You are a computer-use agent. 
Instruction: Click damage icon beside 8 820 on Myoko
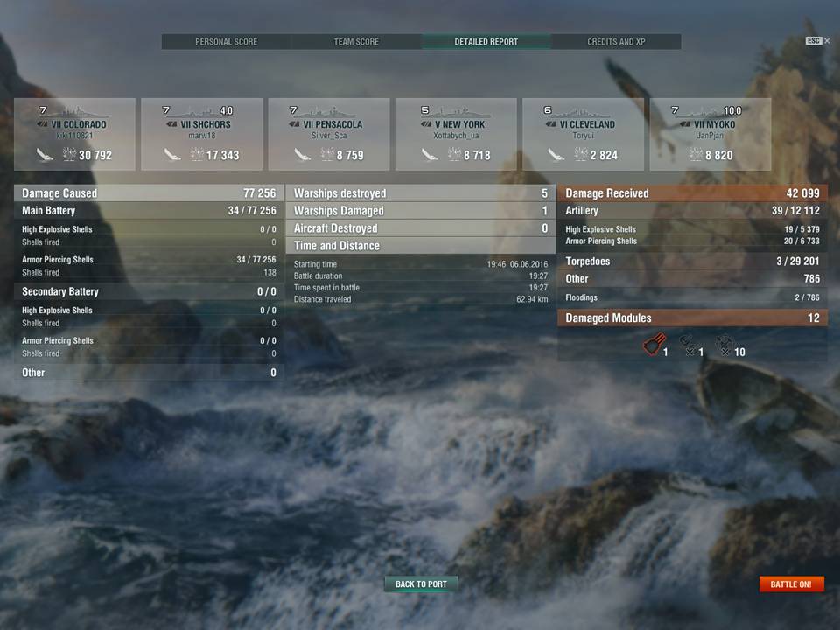click(696, 155)
